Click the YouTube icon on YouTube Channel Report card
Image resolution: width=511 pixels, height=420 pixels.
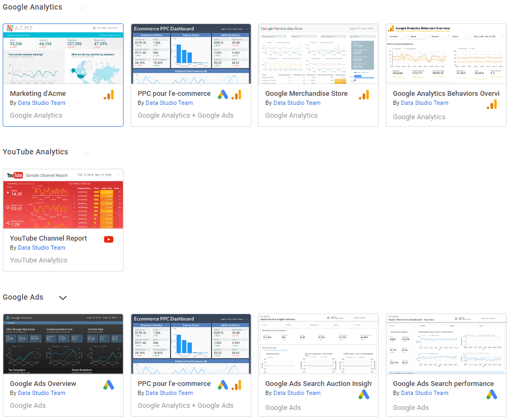[109, 240]
